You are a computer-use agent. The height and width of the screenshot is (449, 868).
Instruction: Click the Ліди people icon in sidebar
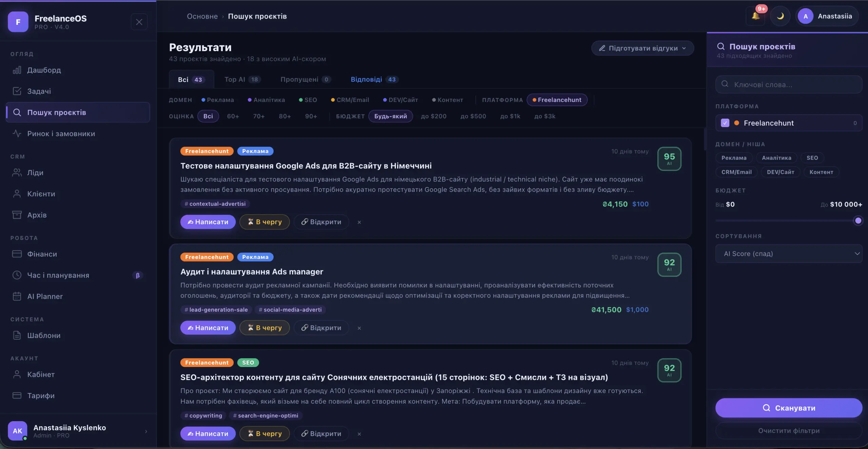coord(17,172)
